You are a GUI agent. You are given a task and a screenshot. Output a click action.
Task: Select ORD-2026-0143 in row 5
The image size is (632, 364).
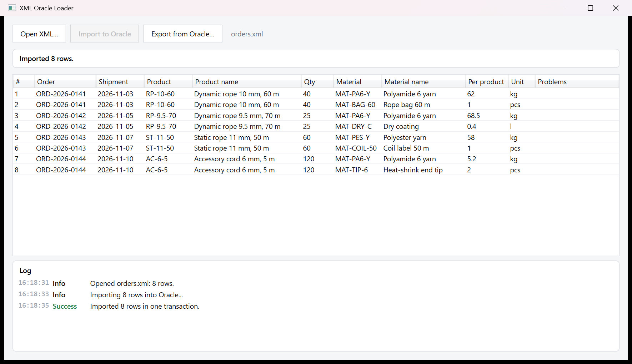point(61,137)
